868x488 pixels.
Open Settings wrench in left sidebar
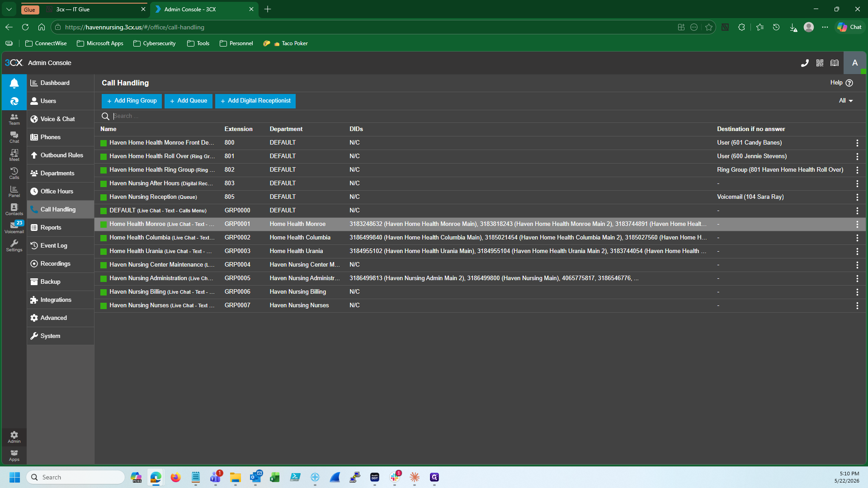14,246
